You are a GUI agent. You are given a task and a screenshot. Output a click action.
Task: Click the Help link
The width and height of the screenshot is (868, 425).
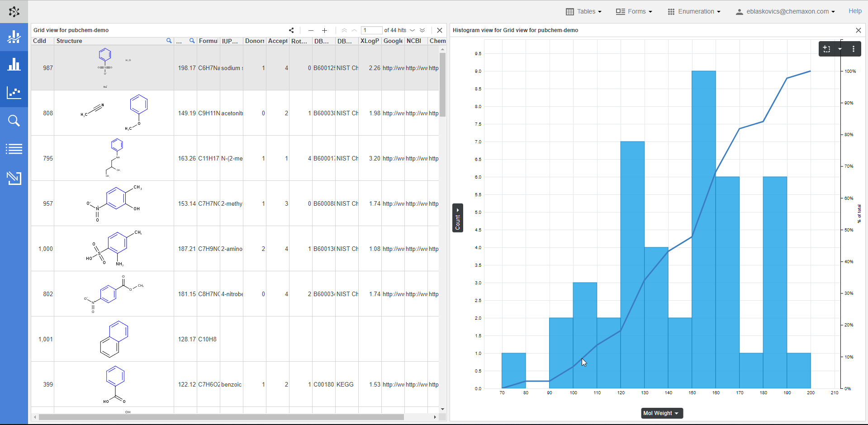tap(855, 11)
